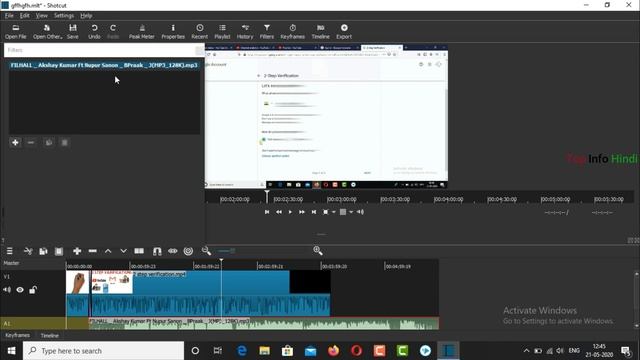This screenshot has height=360, width=640.
Task: Show the Properties panel
Action: (x=173, y=31)
